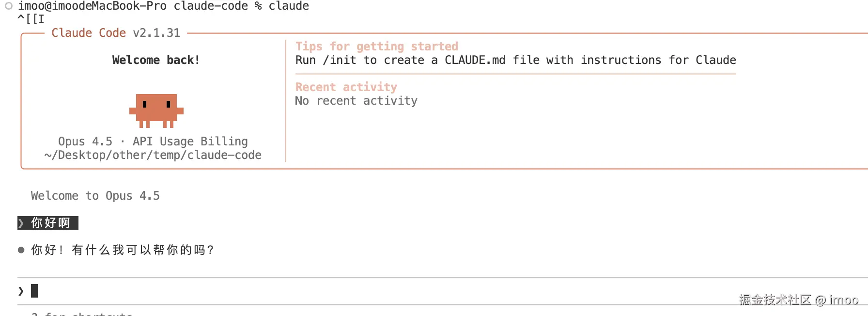
Task: Click the Recent activity heading
Action: point(346,87)
